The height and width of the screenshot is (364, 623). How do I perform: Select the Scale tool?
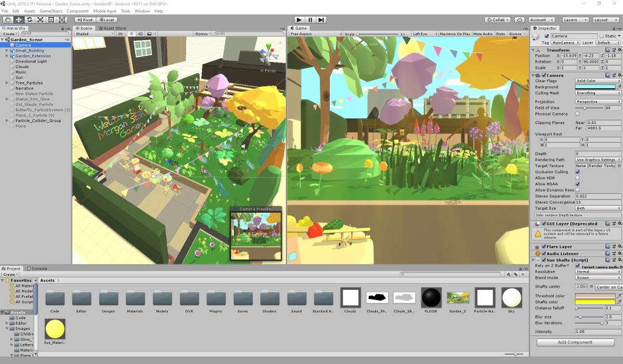point(40,19)
